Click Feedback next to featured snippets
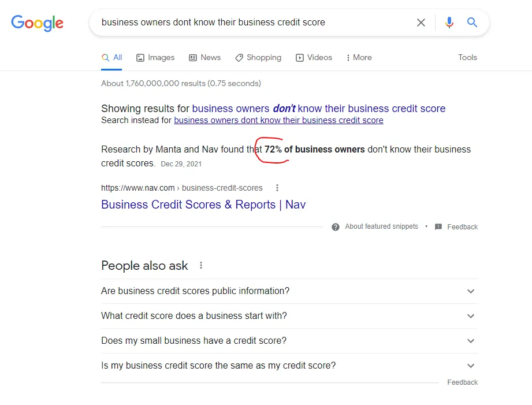This screenshot has height=405, width=532. pyautogui.click(x=463, y=227)
